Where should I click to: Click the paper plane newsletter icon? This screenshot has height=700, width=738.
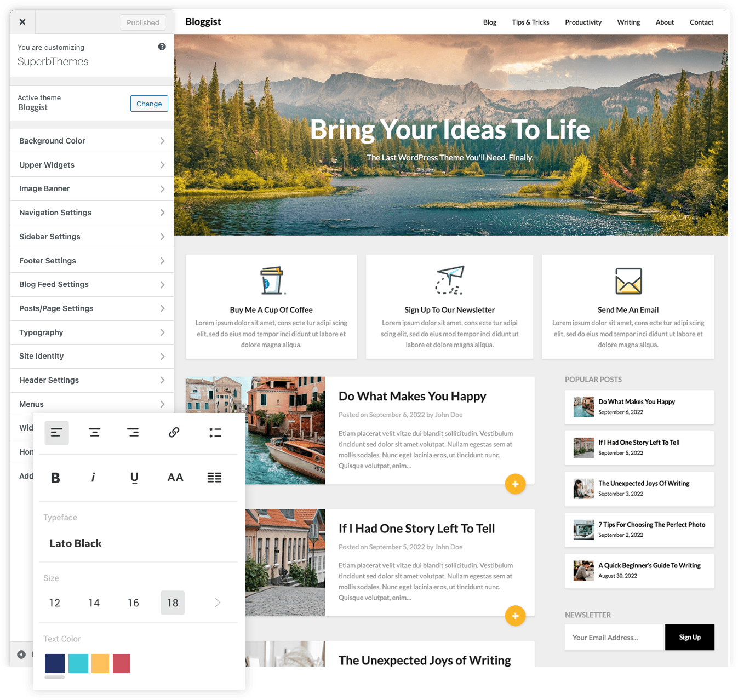[450, 280]
